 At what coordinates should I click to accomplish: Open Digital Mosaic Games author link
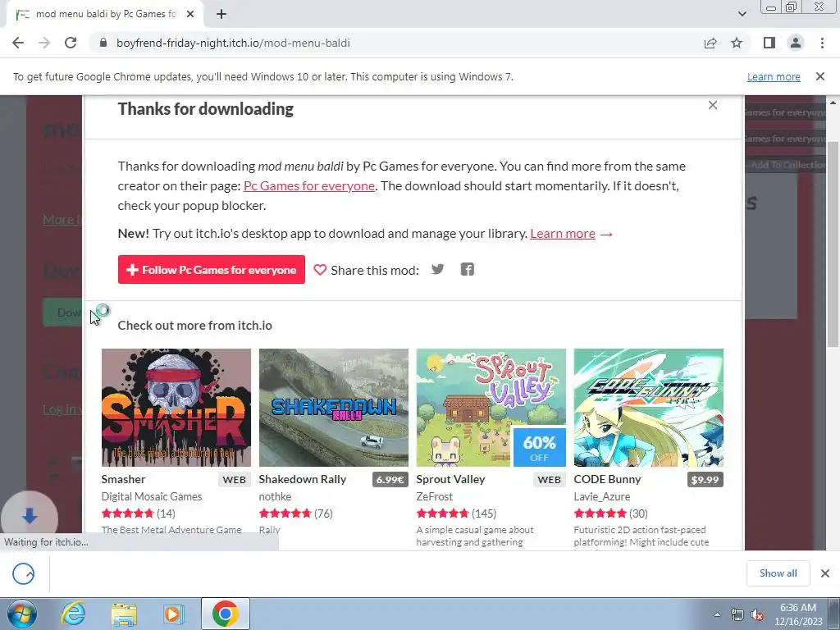coord(152,496)
